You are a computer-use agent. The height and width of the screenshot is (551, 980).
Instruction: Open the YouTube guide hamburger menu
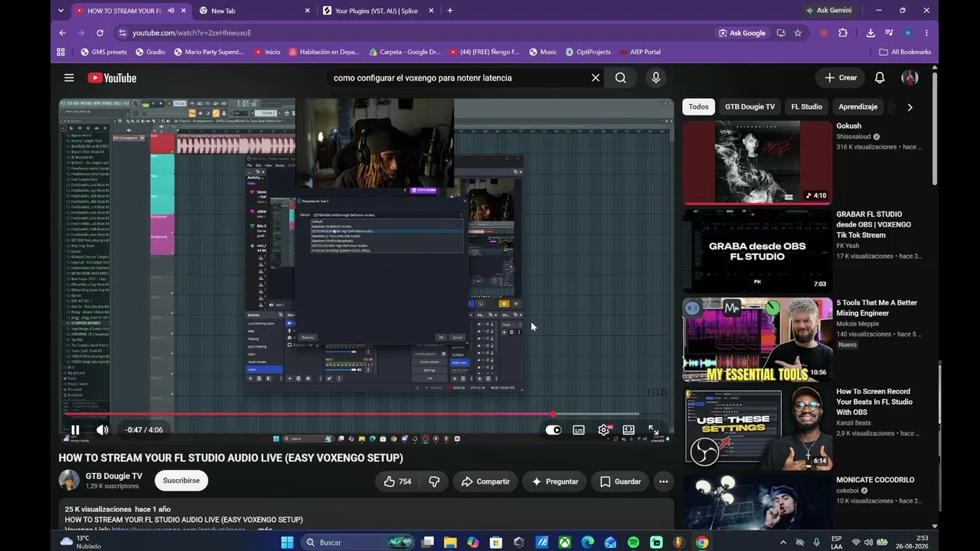point(69,77)
